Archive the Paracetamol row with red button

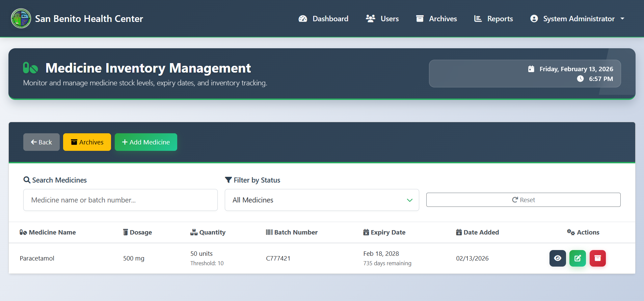coord(597,258)
